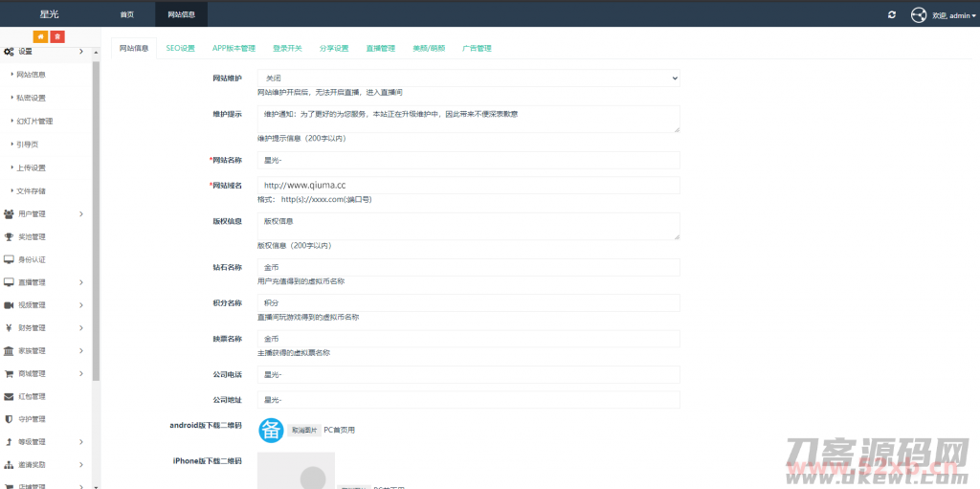The image size is (980, 489).
Task: Click the gears icon next to 设置
Action: coord(9,52)
